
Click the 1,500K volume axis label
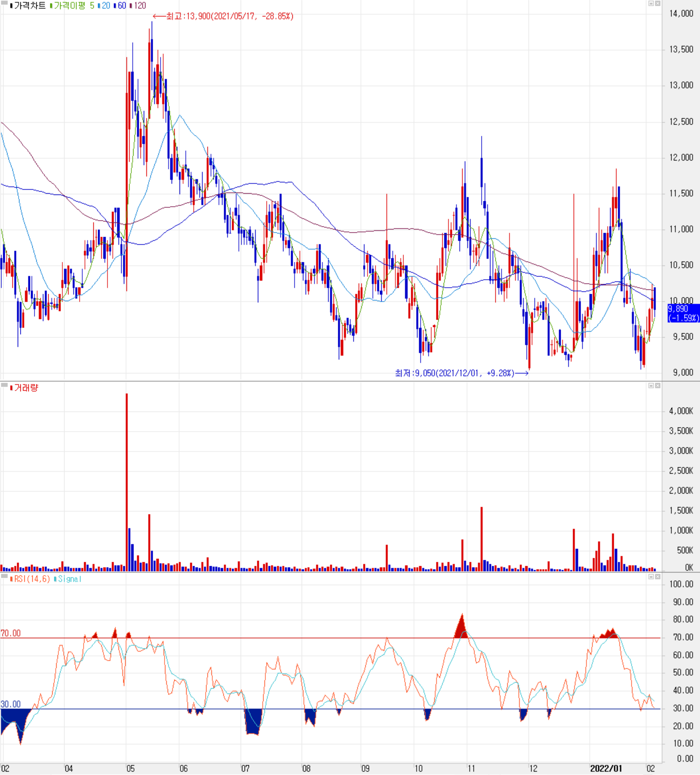pyautogui.click(x=681, y=510)
